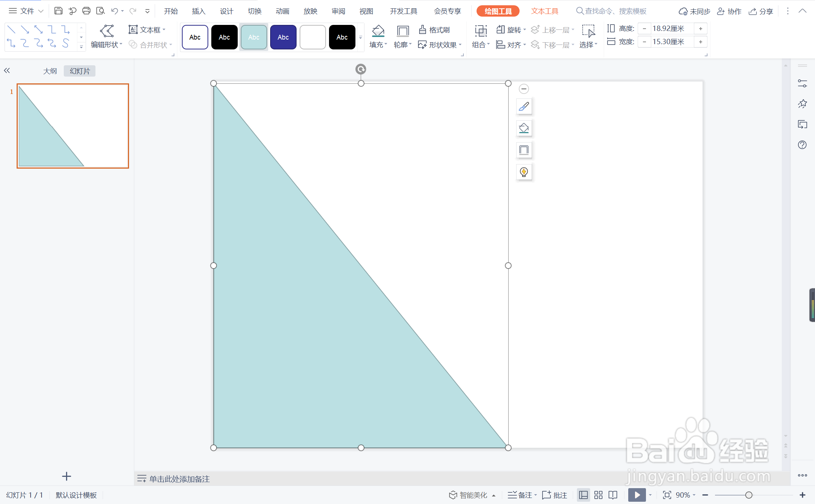Click the floating brush style icon
Screen dimensions: 815x504
coord(524,107)
